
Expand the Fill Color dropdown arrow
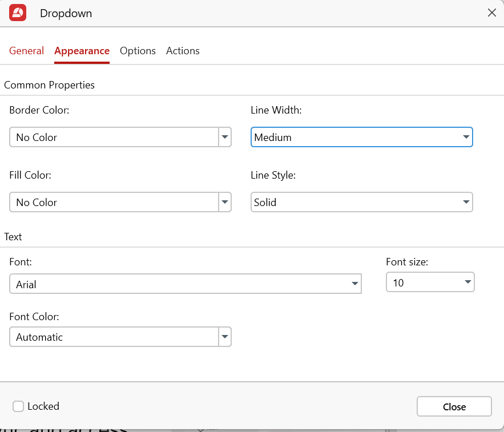pyautogui.click(x=225, y=203)
